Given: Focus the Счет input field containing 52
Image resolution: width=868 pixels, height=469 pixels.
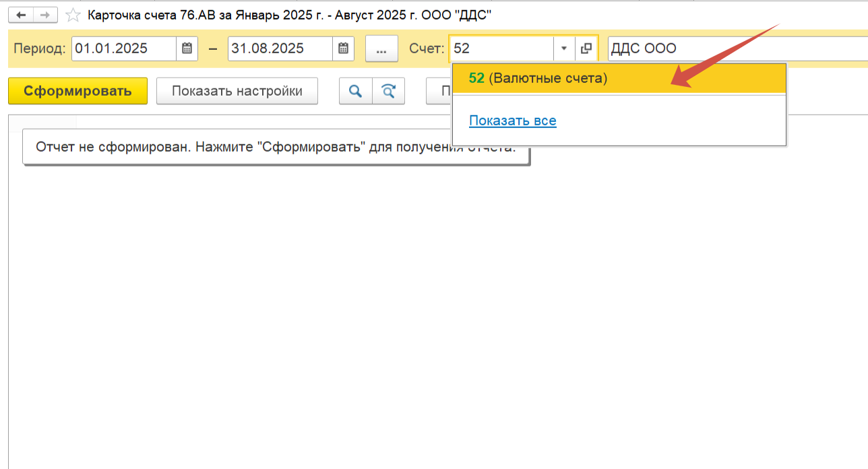Looking at the screenshot, I should pyautogui.click(x=501, y=49).
